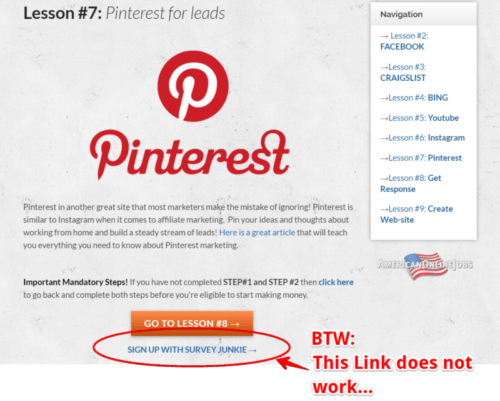
Task: Click the arrow before Lesson #2 entry
Action: 384,36
